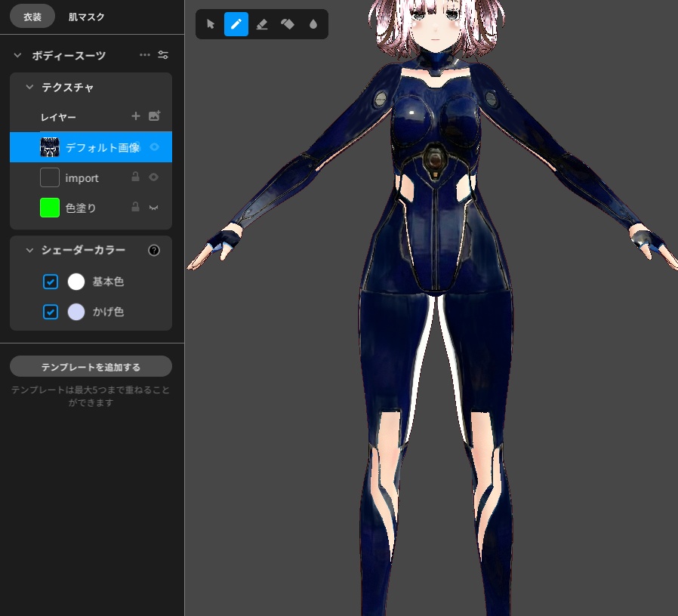
Task: Add a new layer with plus icon
Action: [x=136, y=115]
